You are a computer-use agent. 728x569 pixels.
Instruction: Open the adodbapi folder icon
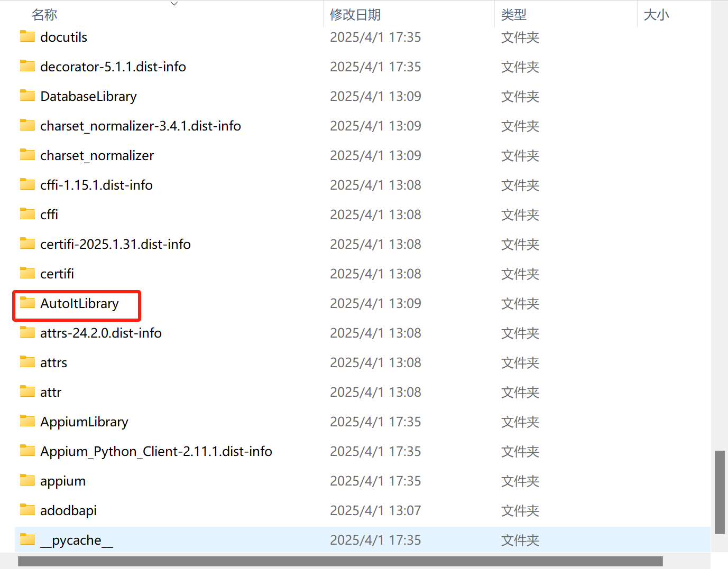pyautogui.click(x=27, y=510)
